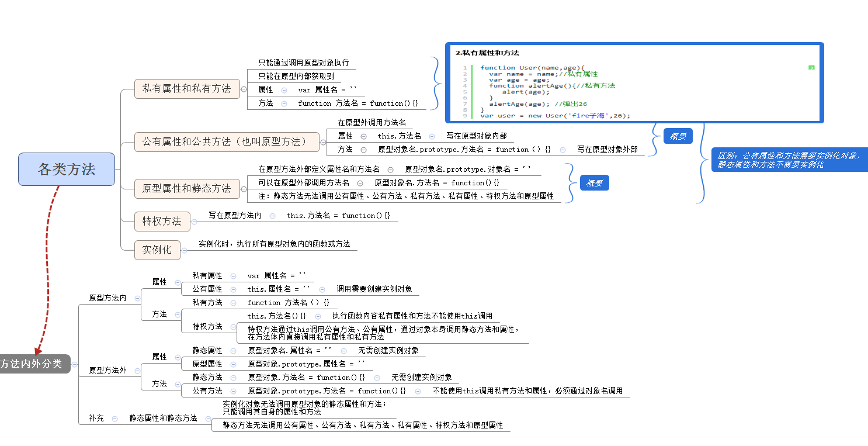The height and width of the screenshot is (446, 868).
Task: Select the text 原型对象名.属性名 = ''
Action: (290, 351)
